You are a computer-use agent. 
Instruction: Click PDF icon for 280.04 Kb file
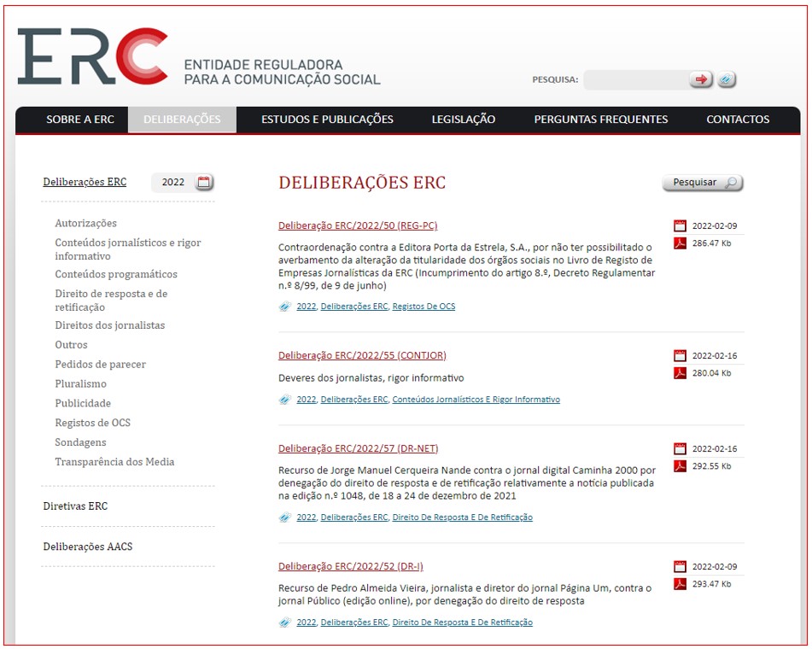[x=680, y=372]
